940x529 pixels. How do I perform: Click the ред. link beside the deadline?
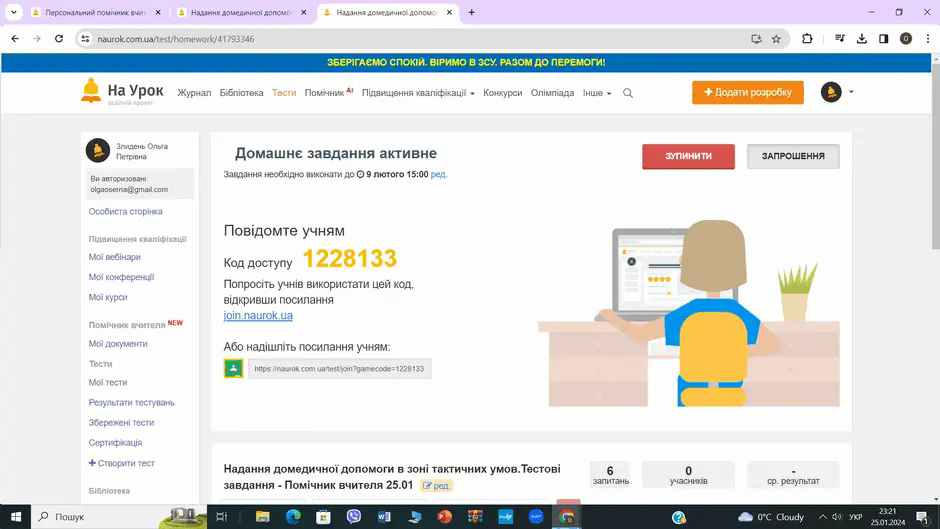pos(439,175)
